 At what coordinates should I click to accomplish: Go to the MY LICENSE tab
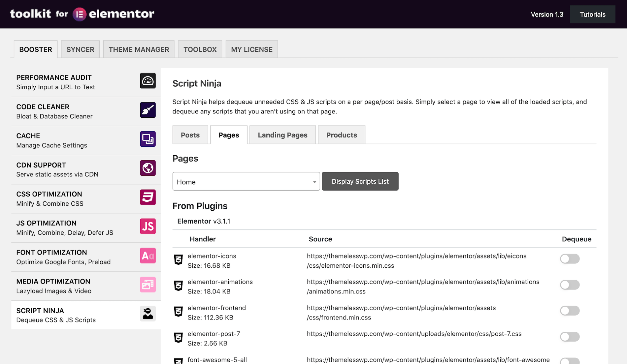[x=252, y=49]
